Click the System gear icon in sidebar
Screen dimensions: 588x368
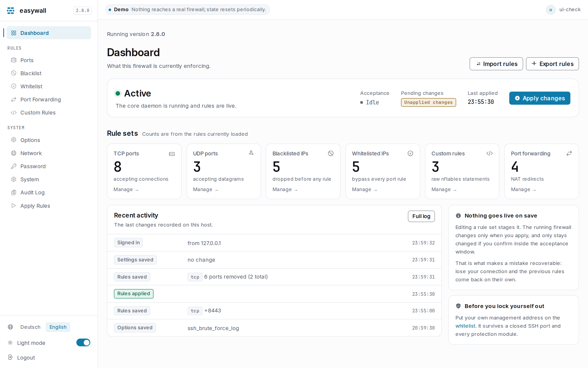coord(14,179)
